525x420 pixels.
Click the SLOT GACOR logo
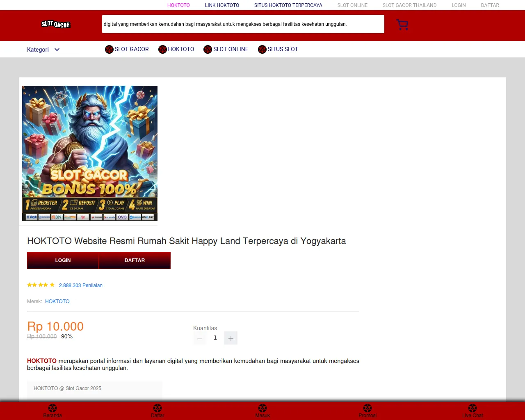pos(56,24)
